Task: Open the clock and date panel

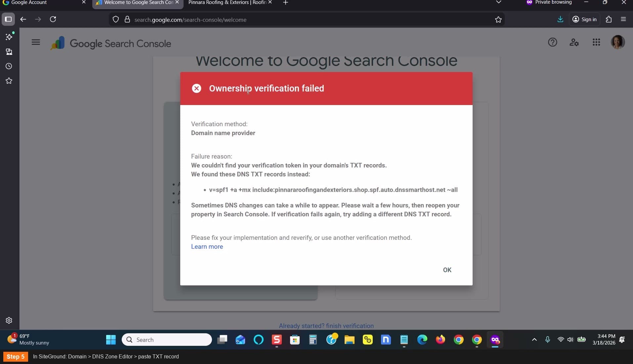Action: pos(604,340)
